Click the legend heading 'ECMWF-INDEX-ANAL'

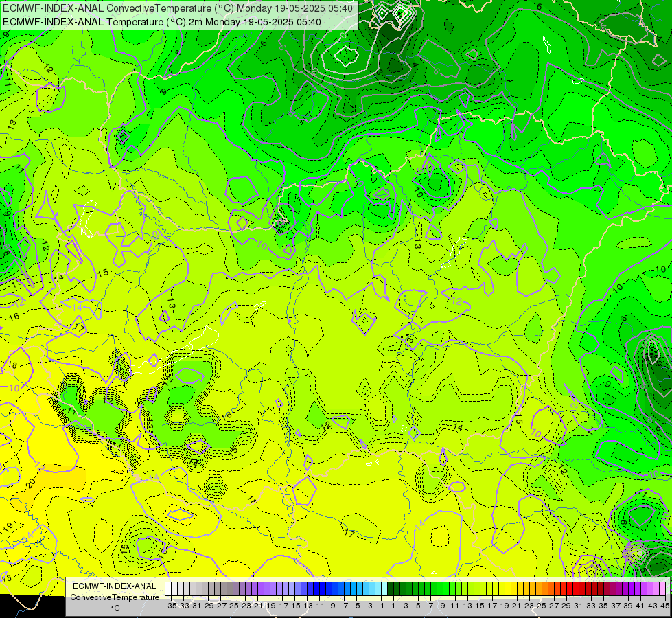coord(115,586)
